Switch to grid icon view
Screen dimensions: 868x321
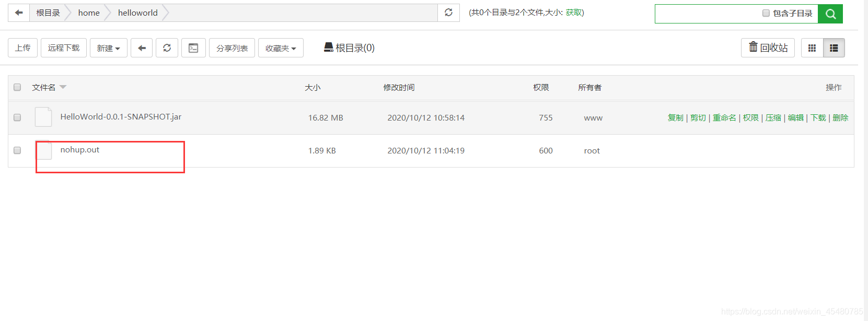[812, 48]
